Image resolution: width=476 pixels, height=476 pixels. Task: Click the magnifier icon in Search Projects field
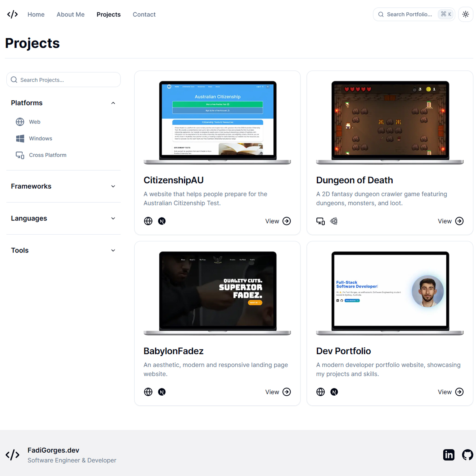(x=14, y=80)
